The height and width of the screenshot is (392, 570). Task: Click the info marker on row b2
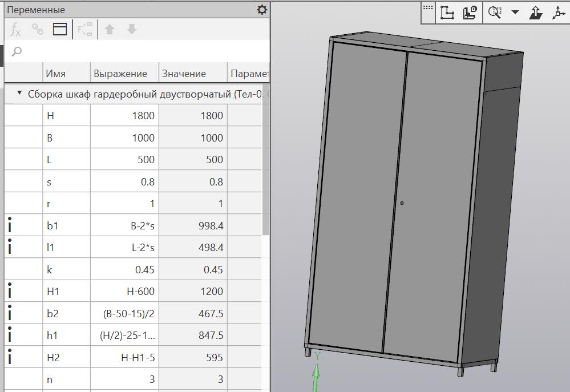pos(10,313)
